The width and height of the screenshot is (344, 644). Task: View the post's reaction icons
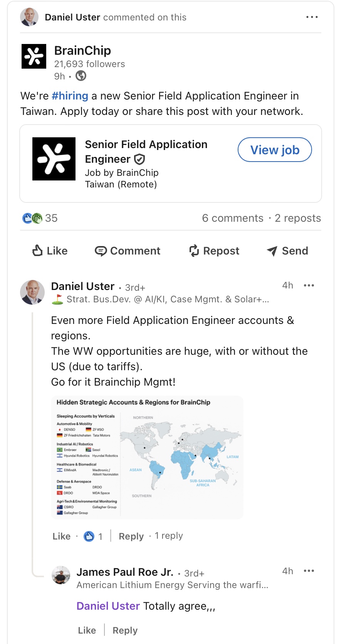click(32, 218)
